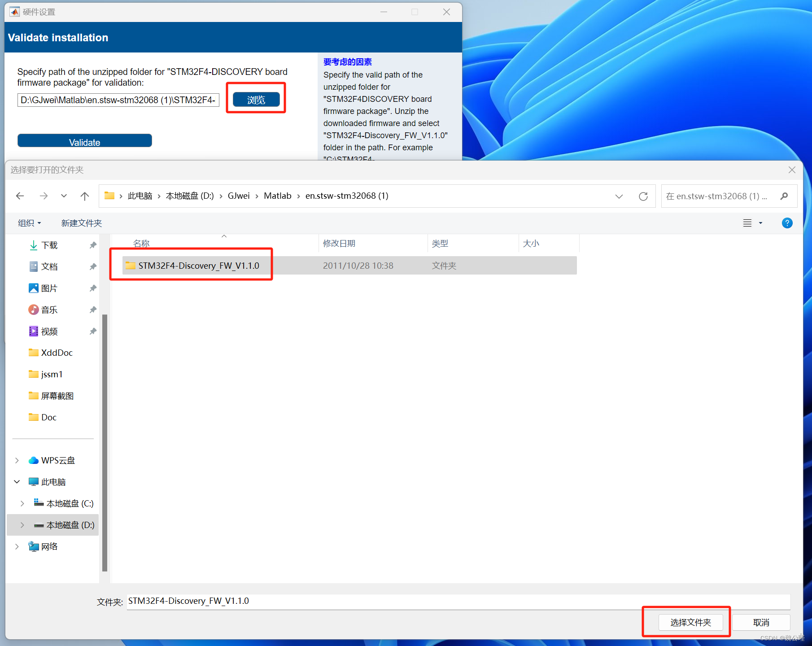Image resolution: width=812 pixels, height=646 pixels.
Task: Open view options dropdown arrow
Action: [760, 223]
